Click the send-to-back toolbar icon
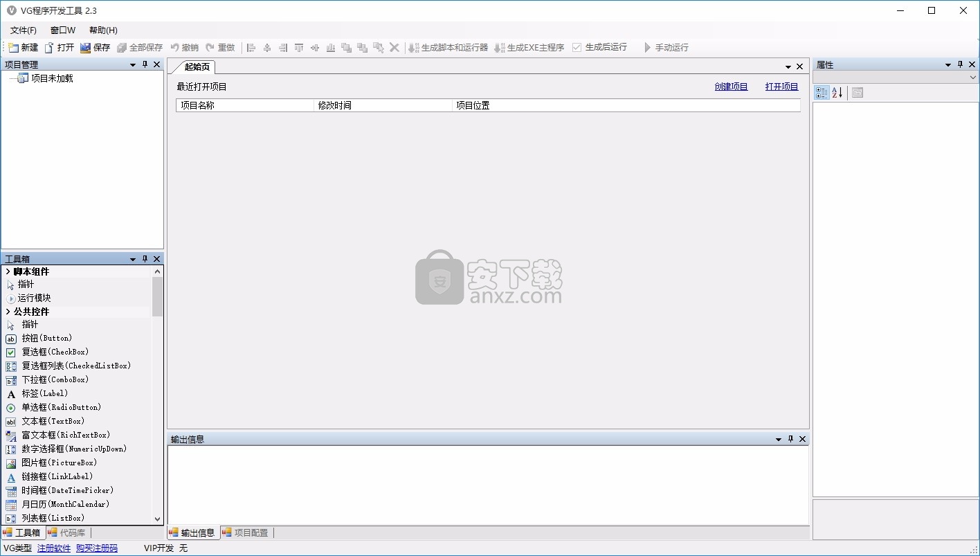Viewport: 980px width, 556px height. coord(362,48)
